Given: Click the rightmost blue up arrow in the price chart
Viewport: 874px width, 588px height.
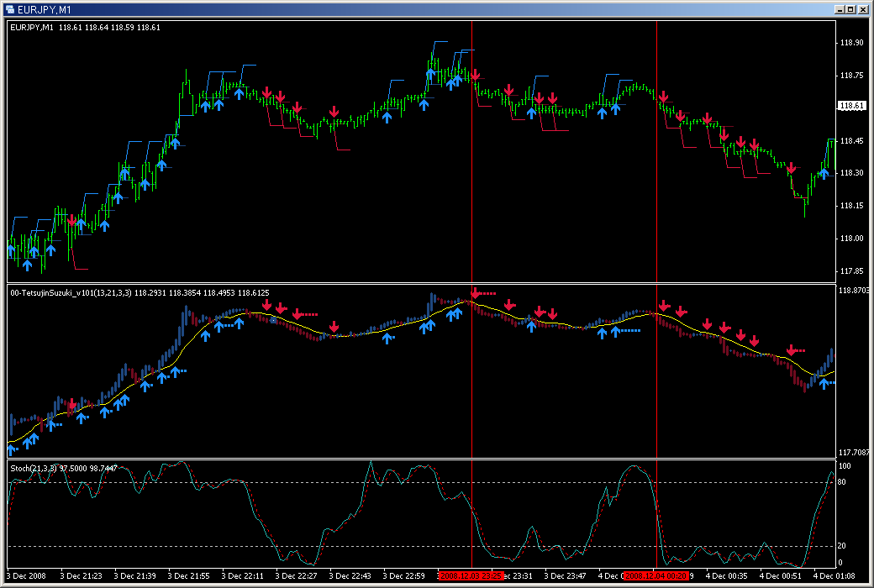Looking at the screenshot, I should (824, 173).
